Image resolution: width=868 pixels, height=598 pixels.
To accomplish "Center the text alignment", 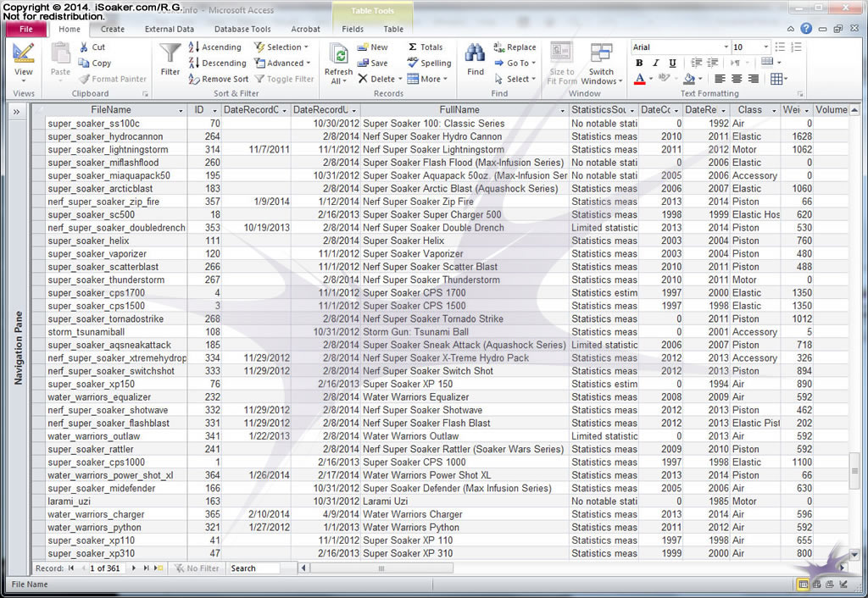I will pyautogui.click(x=737, y=79).
